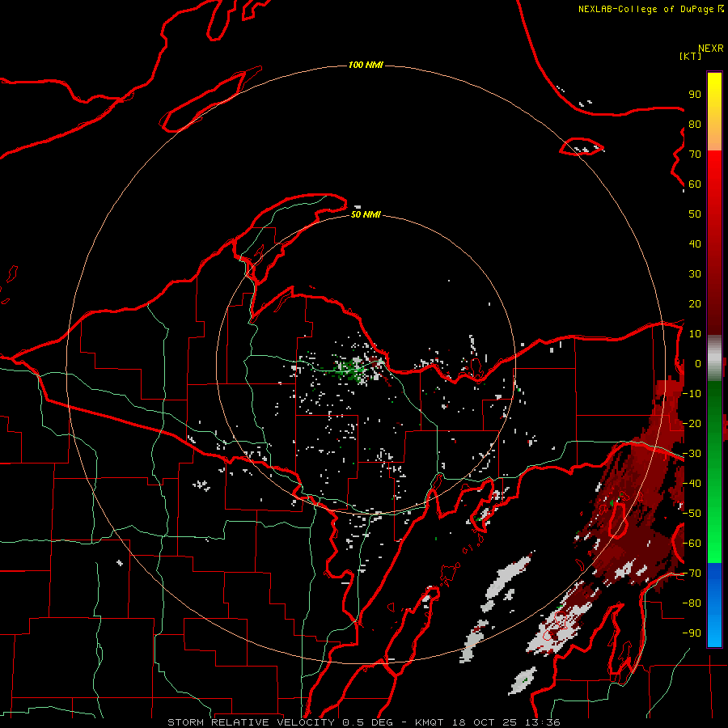Image resolution: width=728 pixels, height=728 pixels.
Task: Click the STORM RELATIVE VELOCITY caption text
Action: [251, 722]
